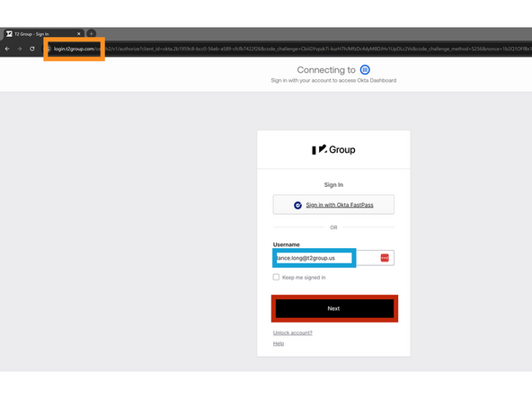Click Sign in with Okta FastPass
Image resolution: width=532 pixels, height=399 pixels.
click(333, 205)
